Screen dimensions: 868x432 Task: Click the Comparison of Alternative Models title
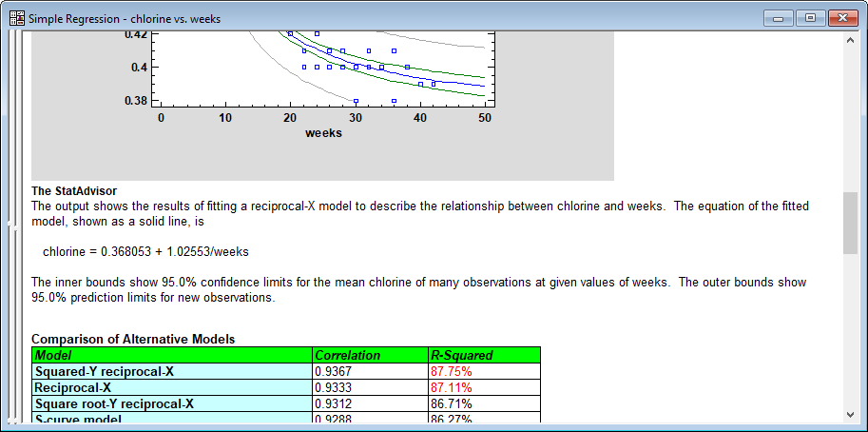[133, 339]
